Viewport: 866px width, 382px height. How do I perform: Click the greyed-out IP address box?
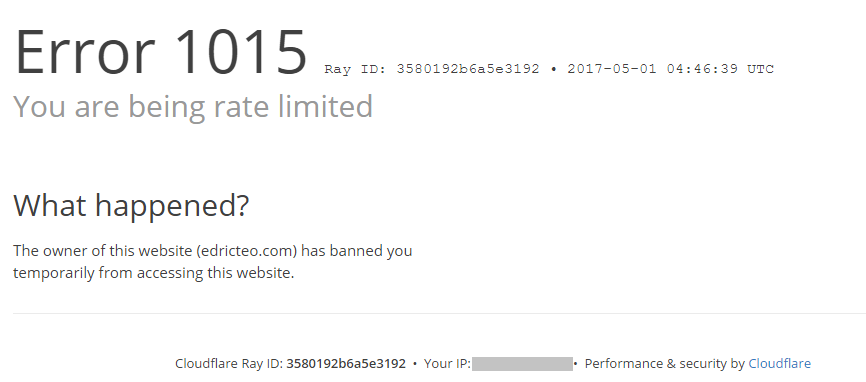point(522,364)
